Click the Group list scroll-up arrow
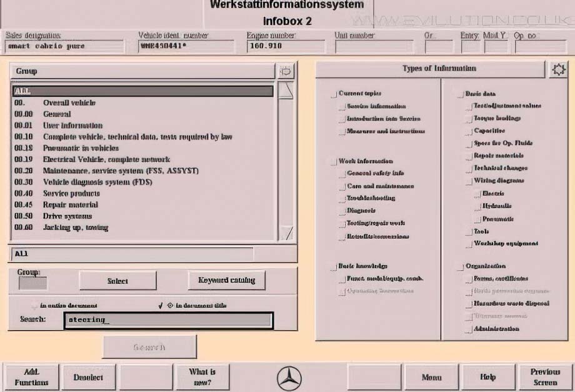The height and width of the screenshot is (392, 575). pyautogui.click(x=286, y=90)
